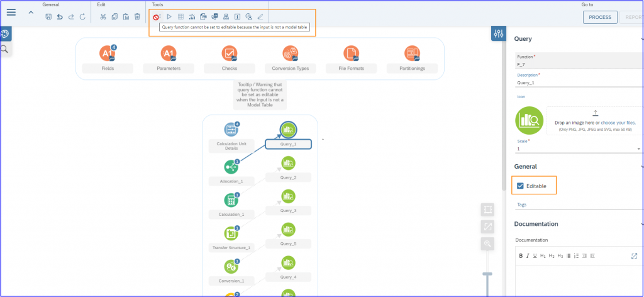The height and width of the screenshot is (297, 644).
Task: Click the pencil edit icon in Tools
Action: pyautogui.click(x=260, y=17)
